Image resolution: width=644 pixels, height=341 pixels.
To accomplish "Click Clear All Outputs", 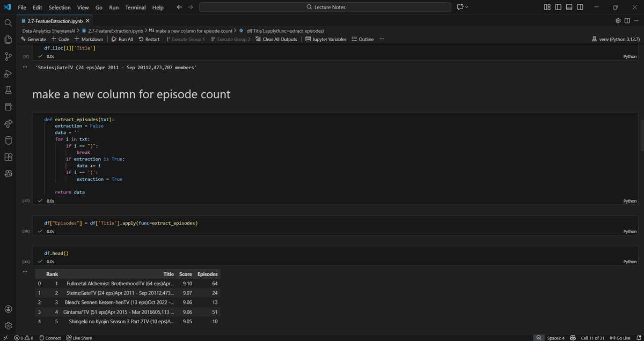I will pos(276,39).
